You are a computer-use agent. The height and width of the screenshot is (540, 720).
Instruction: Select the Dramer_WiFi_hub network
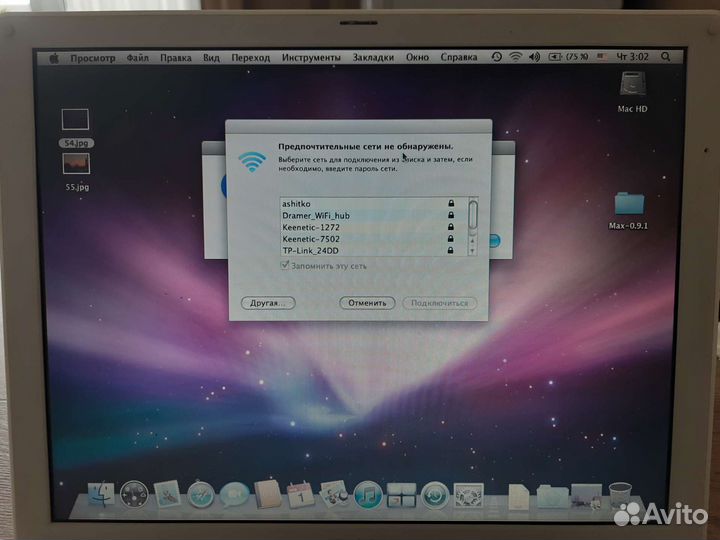(374, 215)
